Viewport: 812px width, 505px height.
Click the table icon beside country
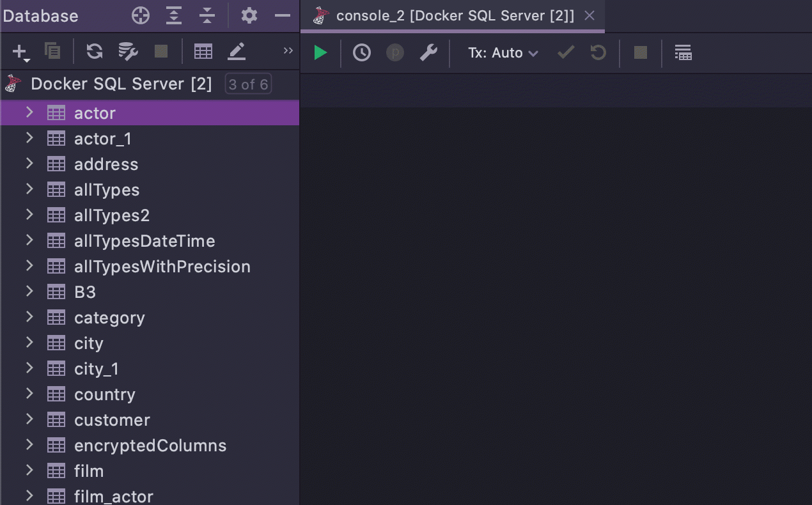[x=56, y=394]
